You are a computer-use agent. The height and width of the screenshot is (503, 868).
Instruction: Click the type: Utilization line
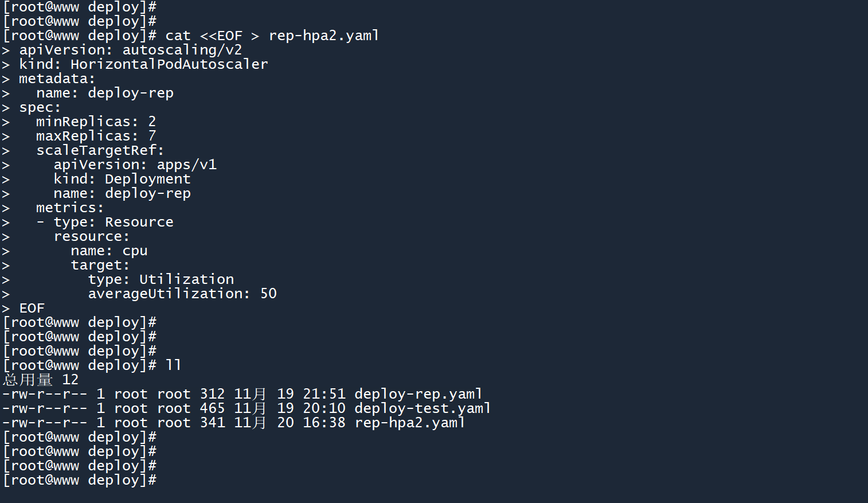[x=161, y=279]
